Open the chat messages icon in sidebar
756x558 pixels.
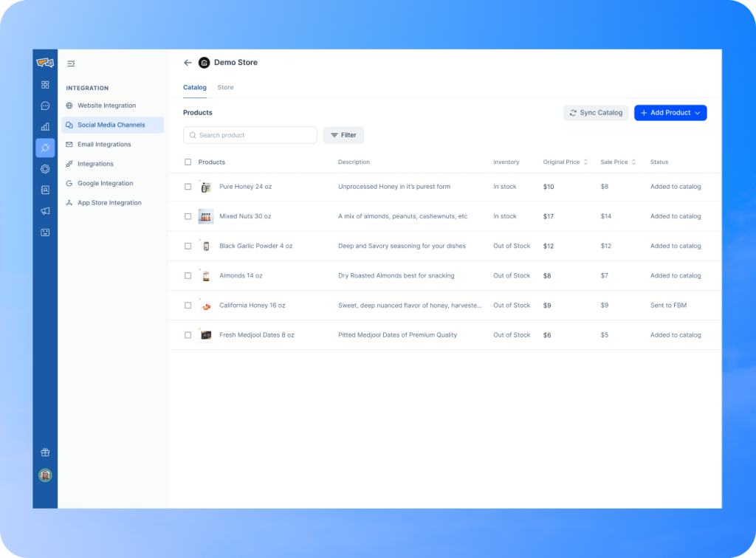45,106
